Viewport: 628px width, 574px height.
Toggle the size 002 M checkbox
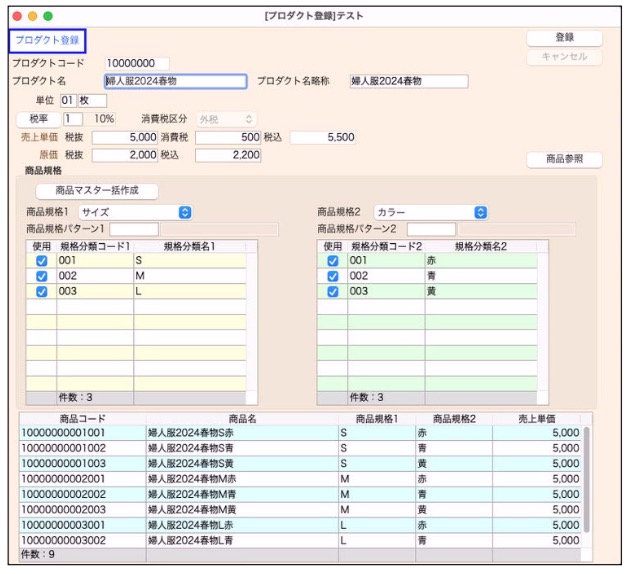[x=40, y=276]
